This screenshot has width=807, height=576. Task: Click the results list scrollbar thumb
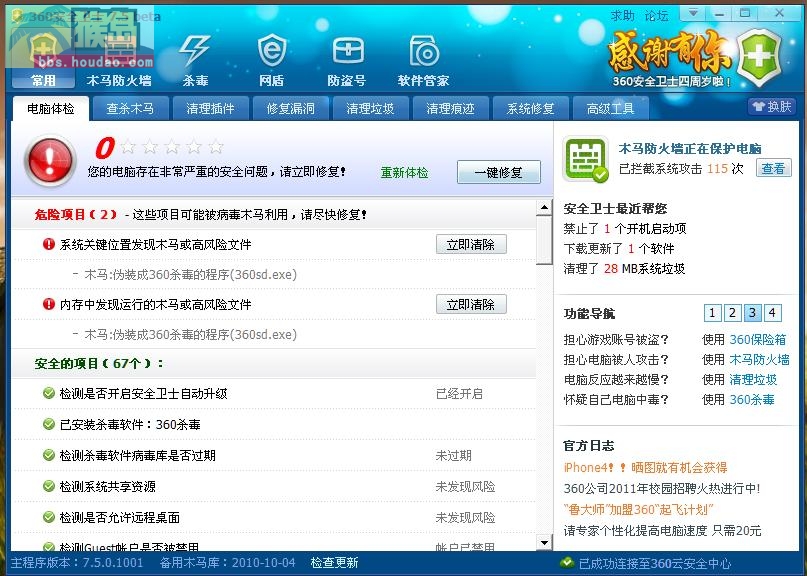(x=544, y=240)
